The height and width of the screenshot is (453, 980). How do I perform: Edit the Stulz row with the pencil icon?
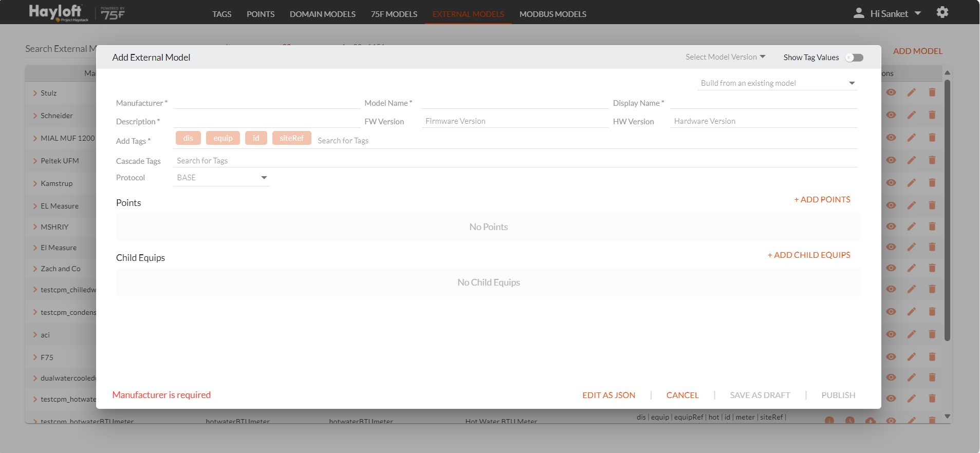point(911,92)
